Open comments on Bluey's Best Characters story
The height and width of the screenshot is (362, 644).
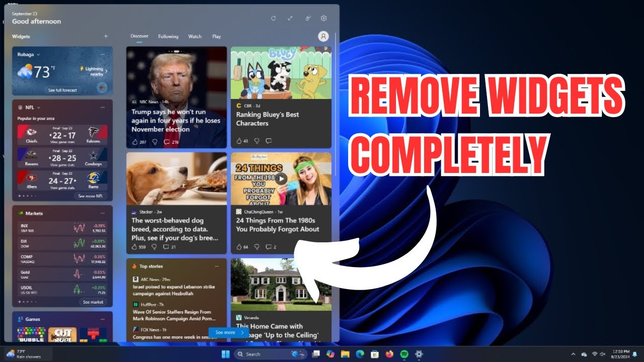269,141
